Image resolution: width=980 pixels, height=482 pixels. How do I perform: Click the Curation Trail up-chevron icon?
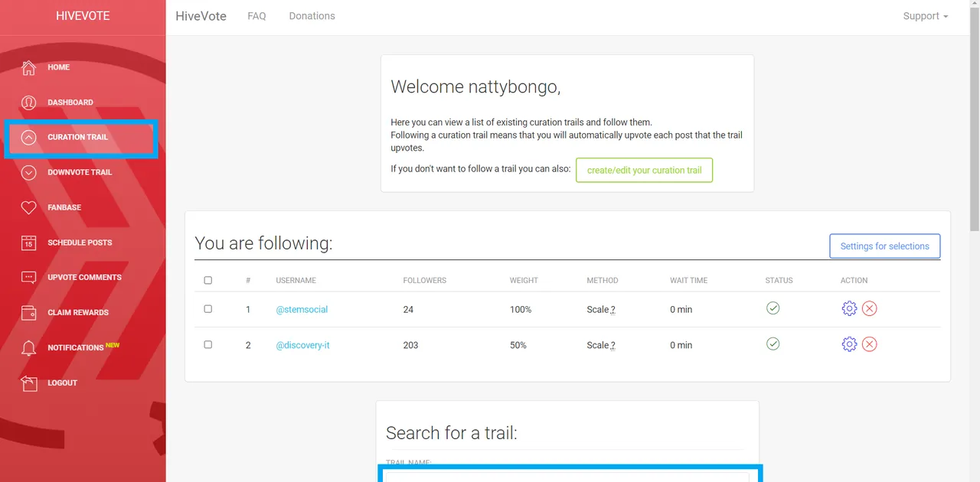tap(28, 138)
